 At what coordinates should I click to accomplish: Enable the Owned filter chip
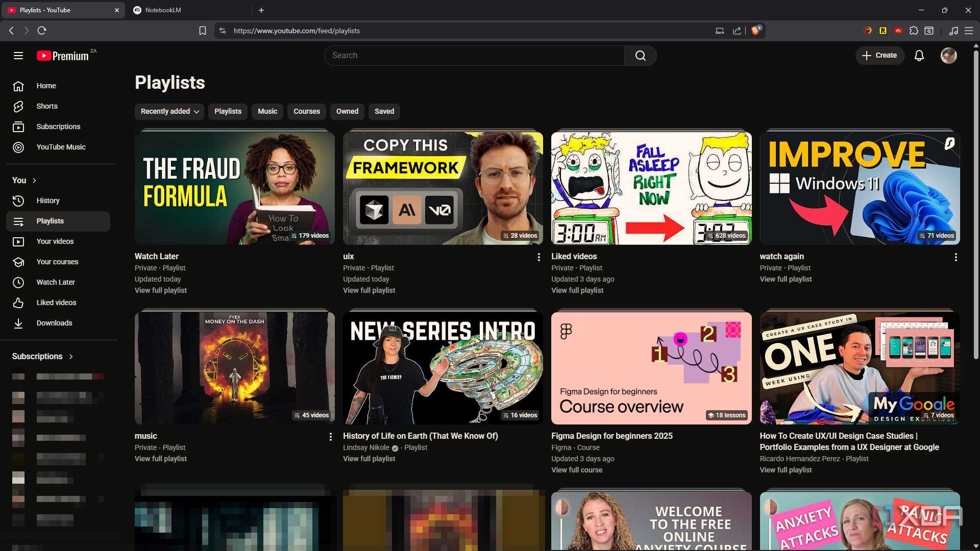(x=347, y=111)
